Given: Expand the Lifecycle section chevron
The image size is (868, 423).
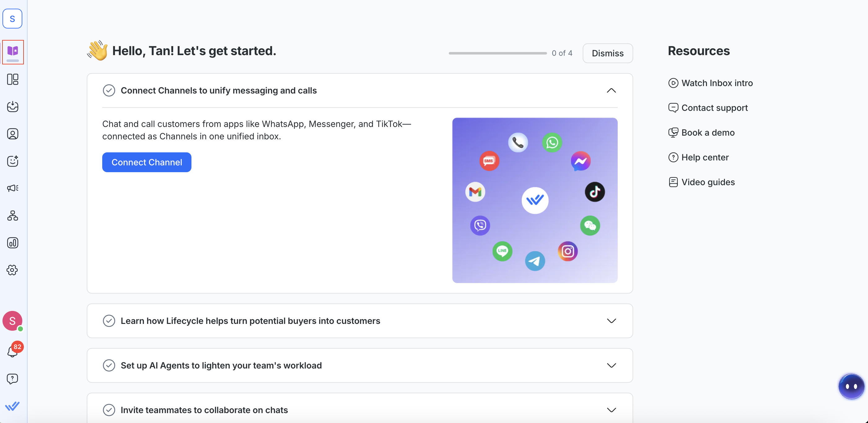Looking at the screenshot, I should (x=611, y=321).
